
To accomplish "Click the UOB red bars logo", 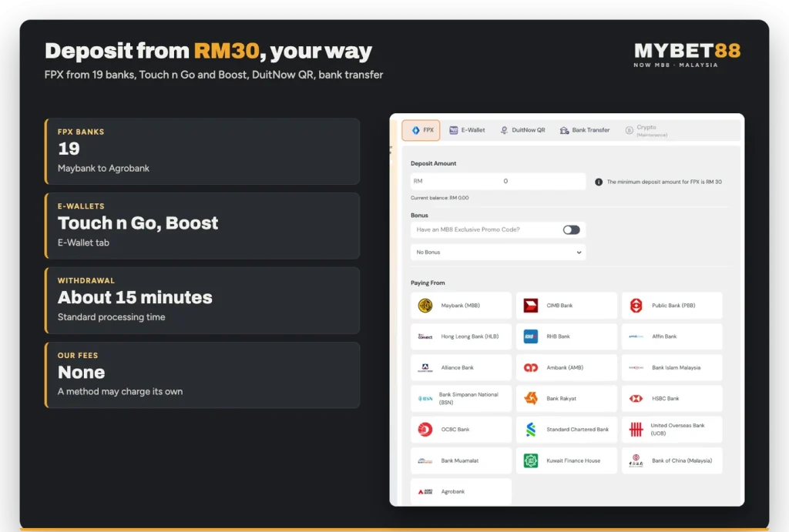I will click(x=636, y=430).
